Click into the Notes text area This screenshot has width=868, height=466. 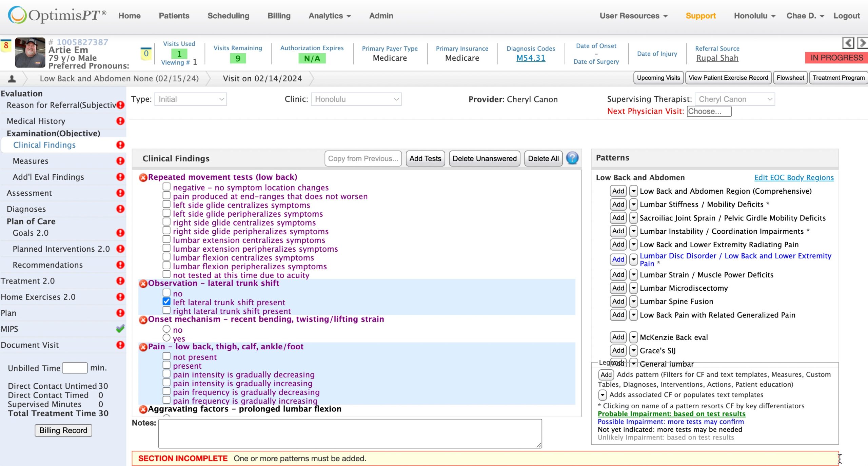coord(350,433)
